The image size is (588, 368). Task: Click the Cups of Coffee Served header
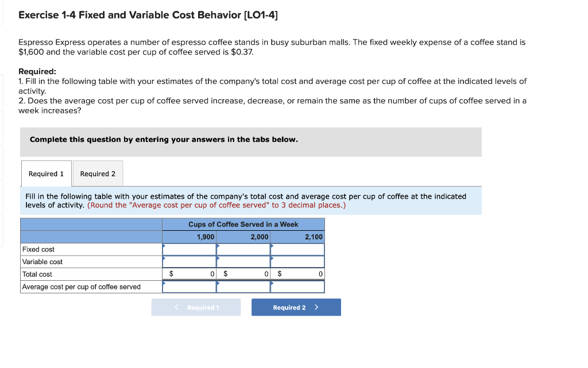(x=243, y=224)
